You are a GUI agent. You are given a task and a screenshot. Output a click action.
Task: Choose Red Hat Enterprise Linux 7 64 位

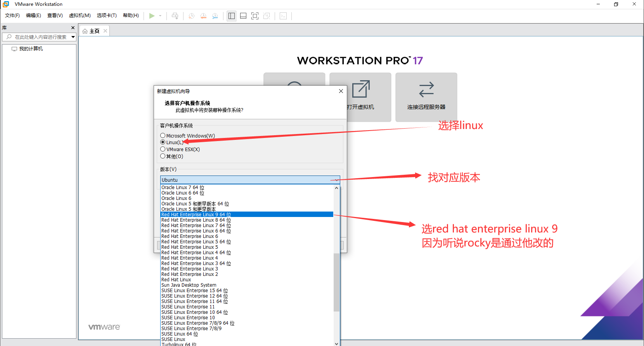pyautogui.click(x=247, y=226)
